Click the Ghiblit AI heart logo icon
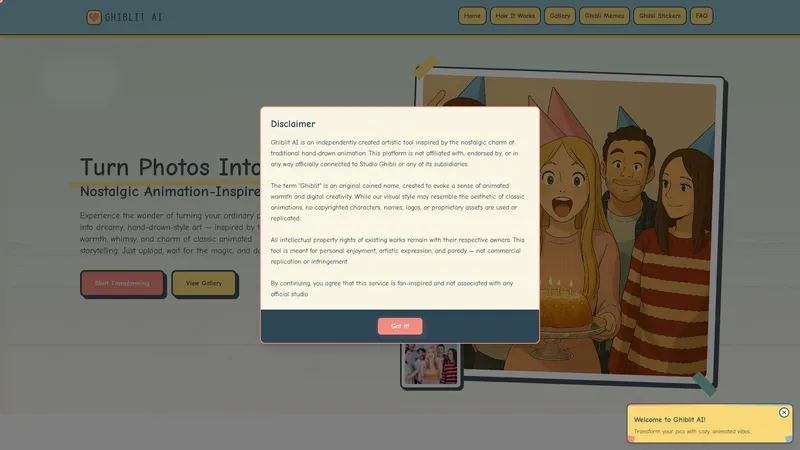 coord(94,17)
